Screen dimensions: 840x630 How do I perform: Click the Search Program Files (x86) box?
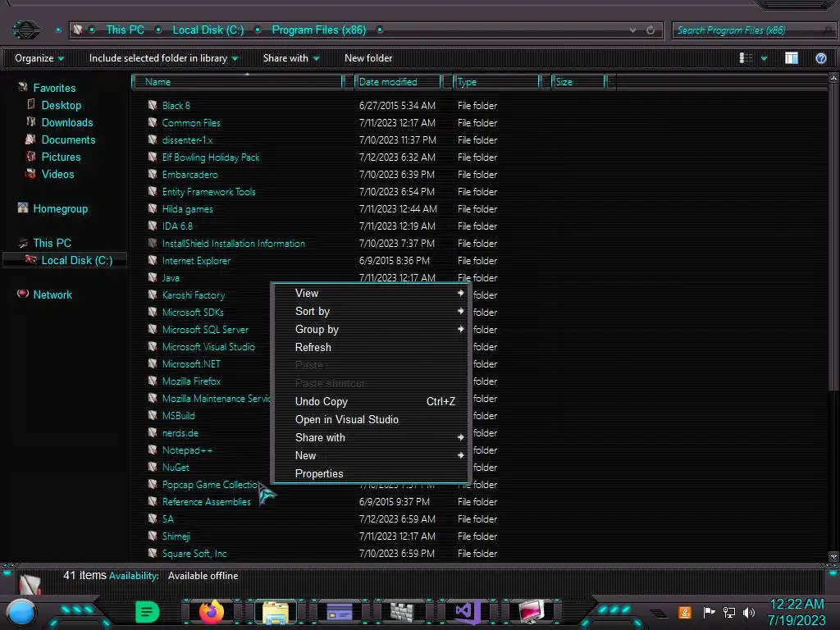(752, 30)
